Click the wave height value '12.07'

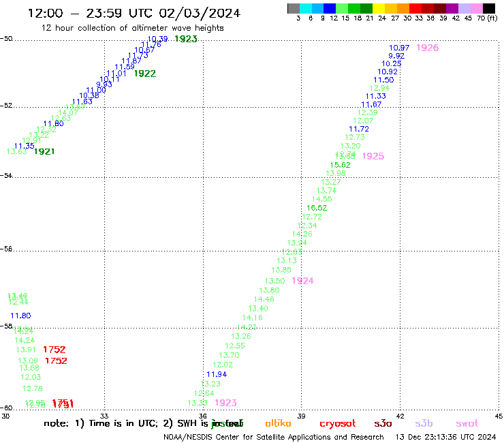coord(363,121)
